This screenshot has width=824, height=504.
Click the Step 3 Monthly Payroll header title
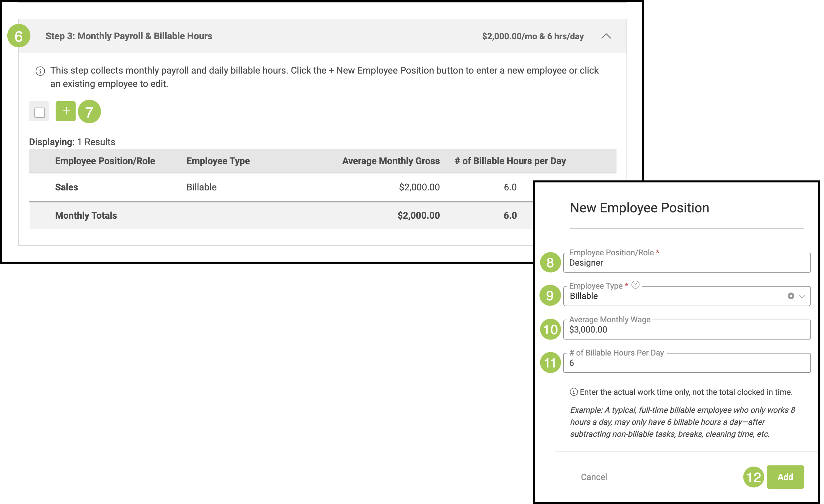tap(129, 36)
